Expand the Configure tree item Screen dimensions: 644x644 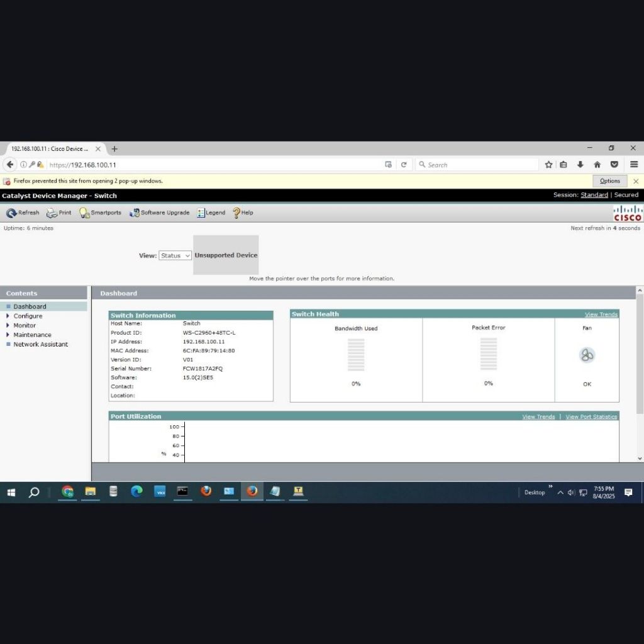8,316
